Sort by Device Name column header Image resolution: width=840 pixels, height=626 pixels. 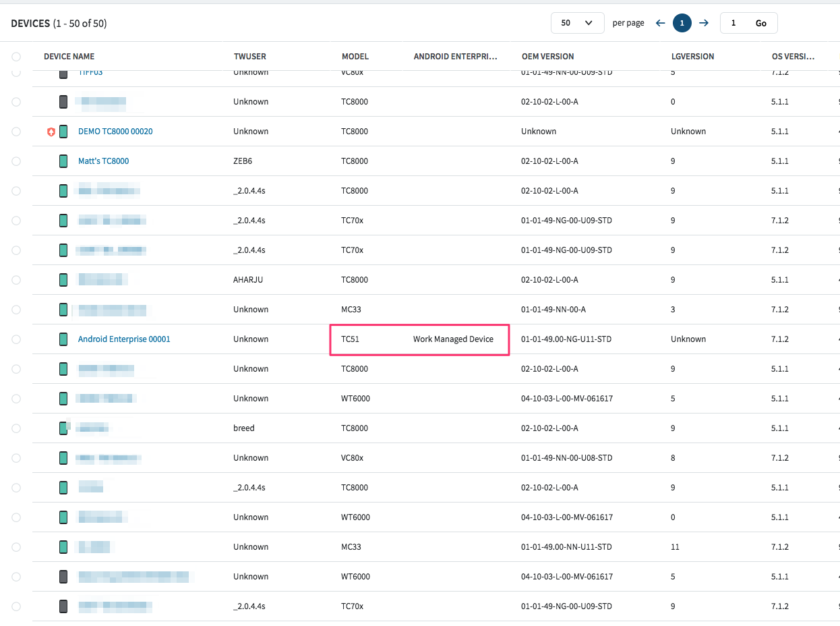[x=69, y=57]
